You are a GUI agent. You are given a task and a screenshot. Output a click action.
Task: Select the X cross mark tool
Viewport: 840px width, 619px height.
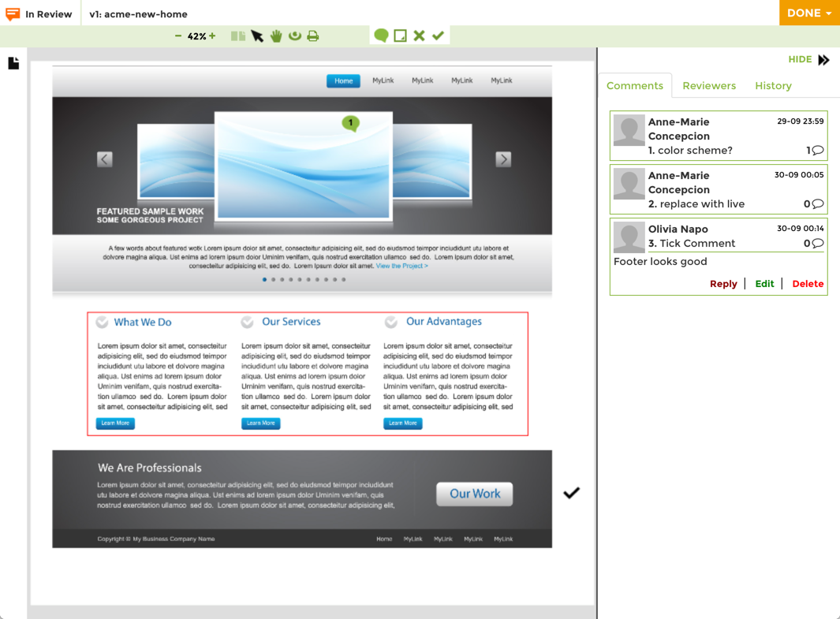tap(420, 35)
